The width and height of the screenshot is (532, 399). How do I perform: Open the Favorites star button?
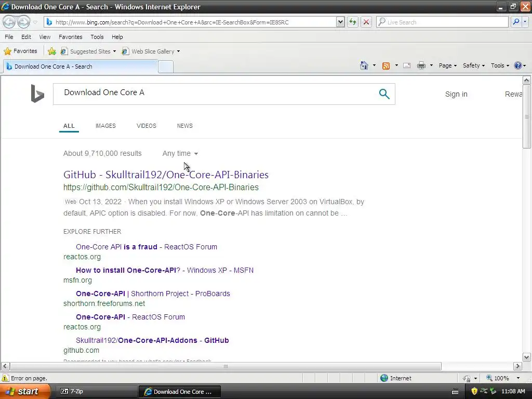[x=20, y=51]
